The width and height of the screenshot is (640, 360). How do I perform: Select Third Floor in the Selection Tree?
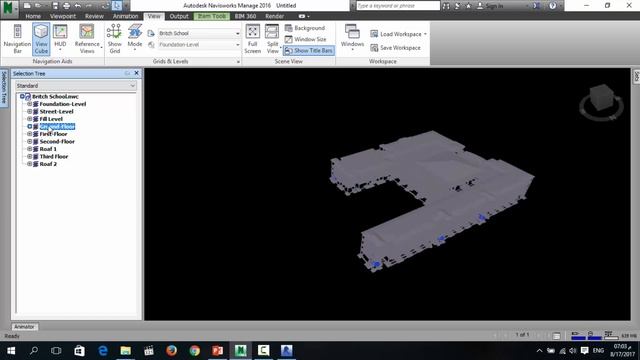[x=54, y=156]
